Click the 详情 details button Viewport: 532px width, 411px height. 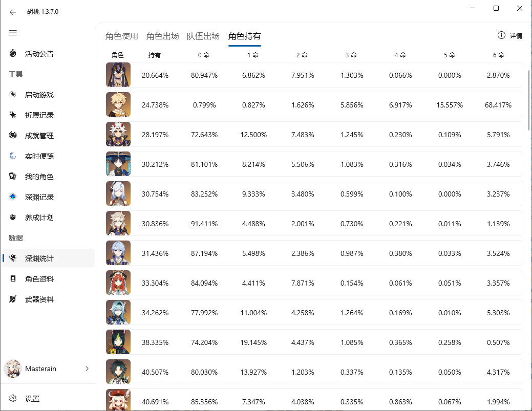[x=510, y=36]
